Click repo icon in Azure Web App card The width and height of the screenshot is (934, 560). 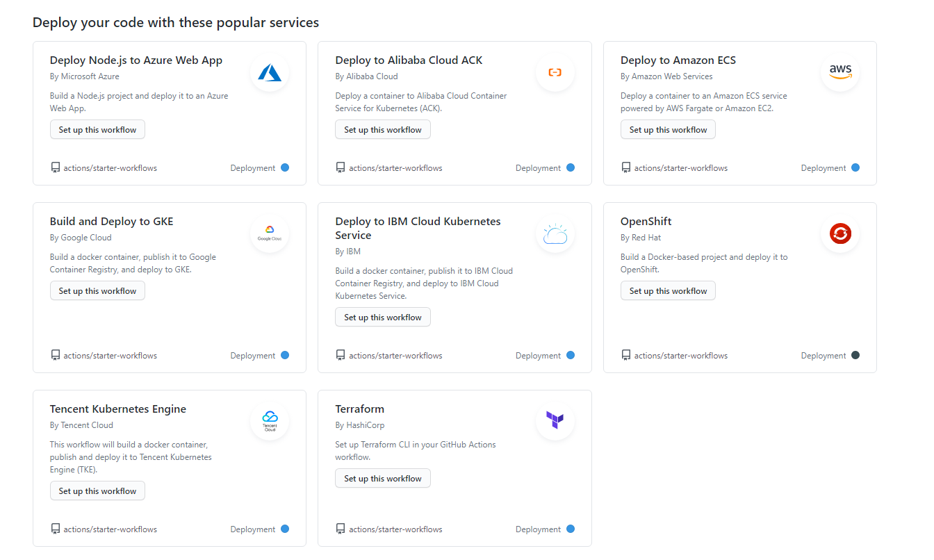(55, 167)
